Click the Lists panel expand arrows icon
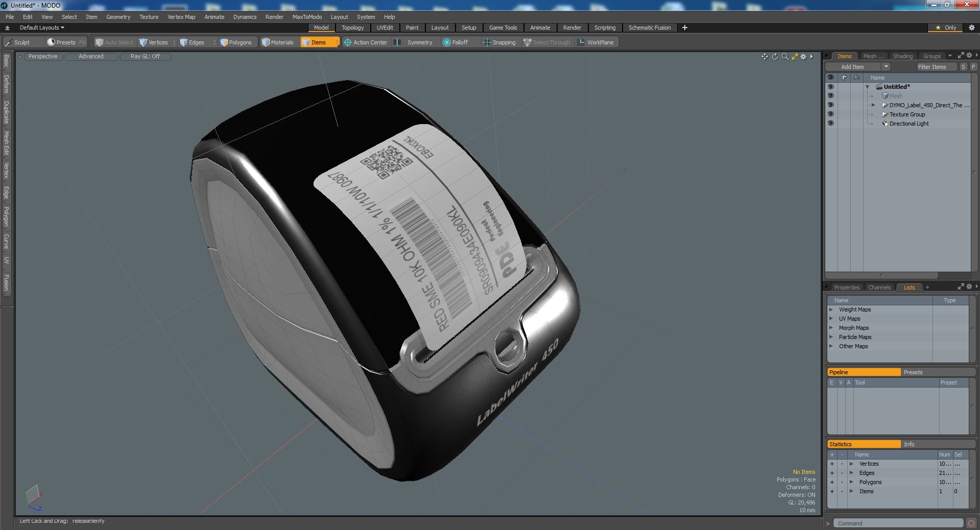The height and width of the screenshot is (530, 980). tap(961, 287)
